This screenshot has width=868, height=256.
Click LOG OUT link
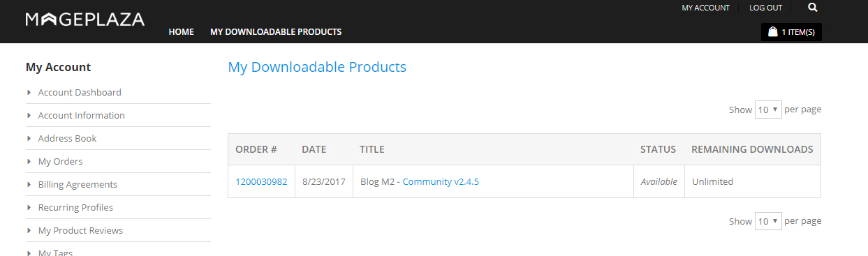tap(766, 8)
